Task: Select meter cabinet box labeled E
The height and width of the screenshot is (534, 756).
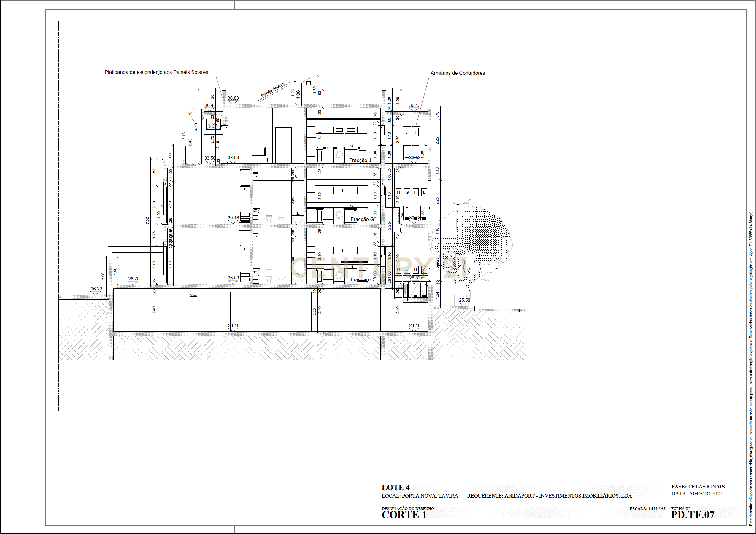Action: [424, 192]
